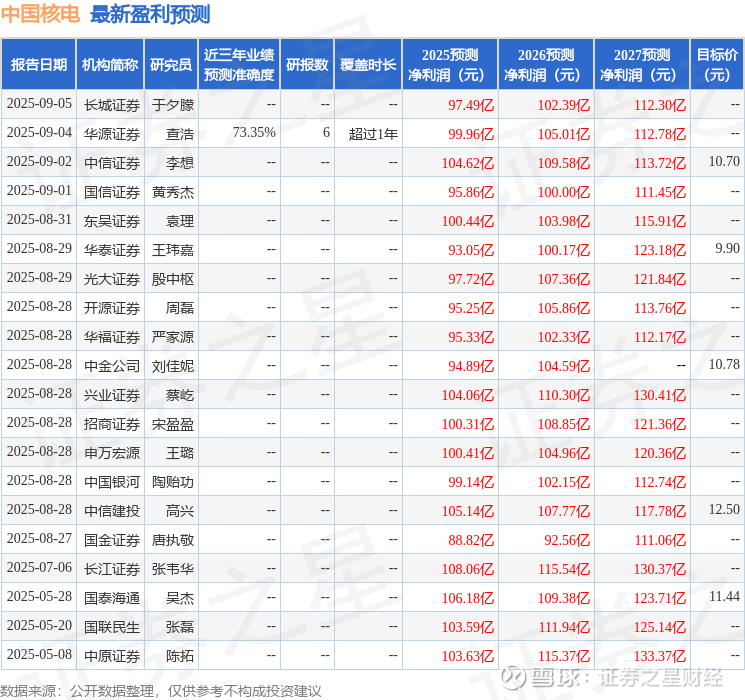Click the 2025-09-02 date cell
745x700 pixels.
[39, 162]
